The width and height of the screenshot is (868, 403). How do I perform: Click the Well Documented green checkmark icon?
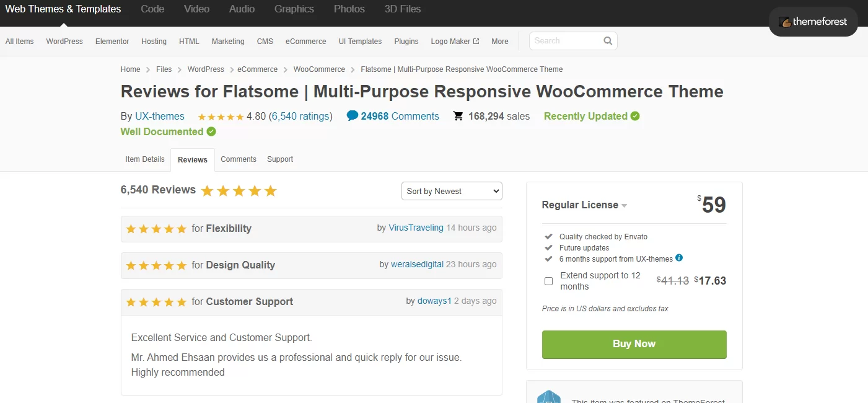211,131
